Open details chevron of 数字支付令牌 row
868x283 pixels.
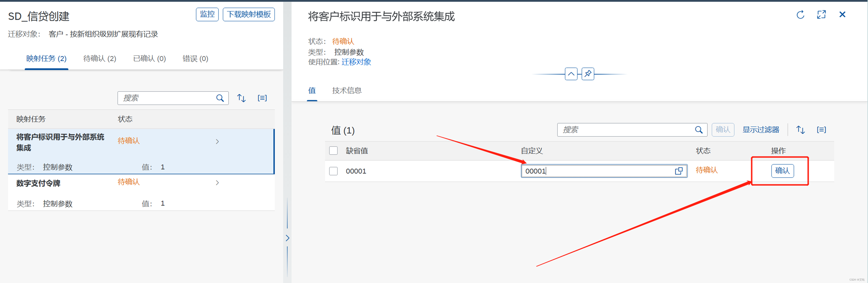(x=217, y=183)
